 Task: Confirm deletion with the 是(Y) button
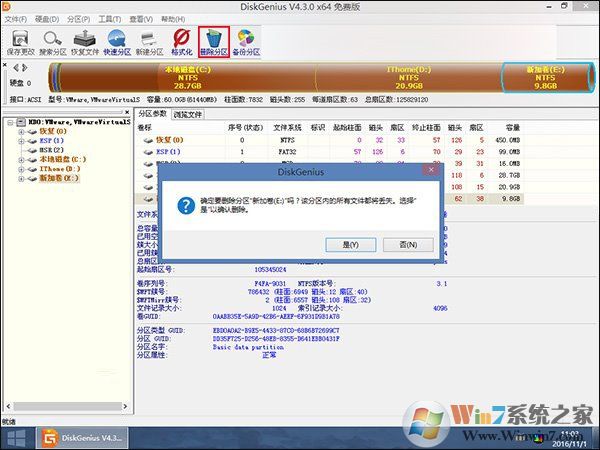(x=350, y=244)
